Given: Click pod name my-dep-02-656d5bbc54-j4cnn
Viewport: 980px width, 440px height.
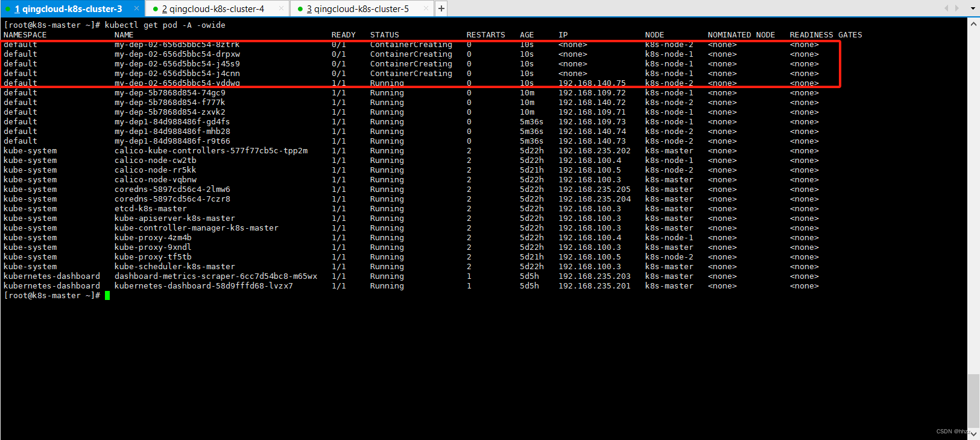Looking at the screenshot, I should 177,74.
